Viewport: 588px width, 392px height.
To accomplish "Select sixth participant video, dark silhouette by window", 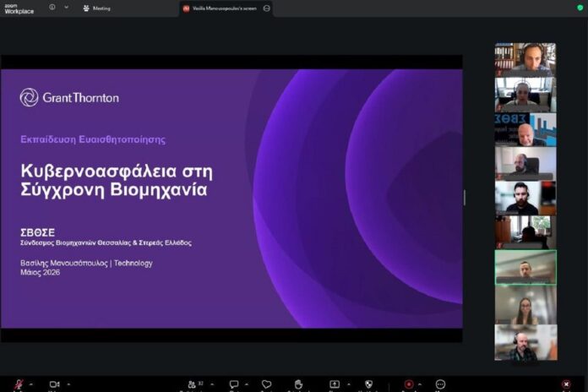I will (525, 232).
